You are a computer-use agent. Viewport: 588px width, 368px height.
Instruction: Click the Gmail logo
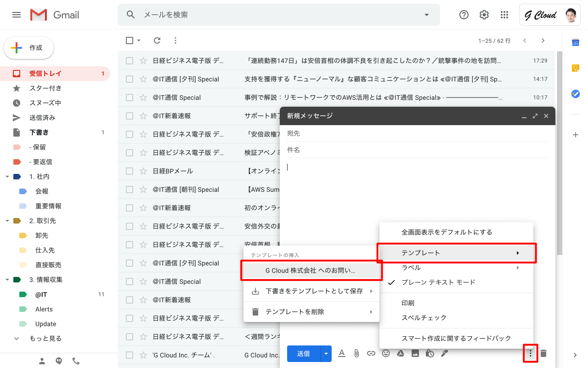(55, 15)
